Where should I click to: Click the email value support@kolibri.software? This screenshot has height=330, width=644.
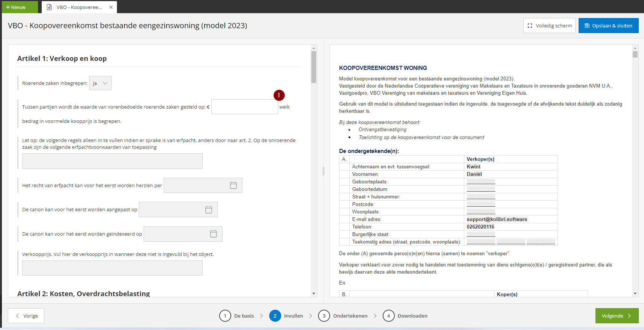(x=497, y=219)
